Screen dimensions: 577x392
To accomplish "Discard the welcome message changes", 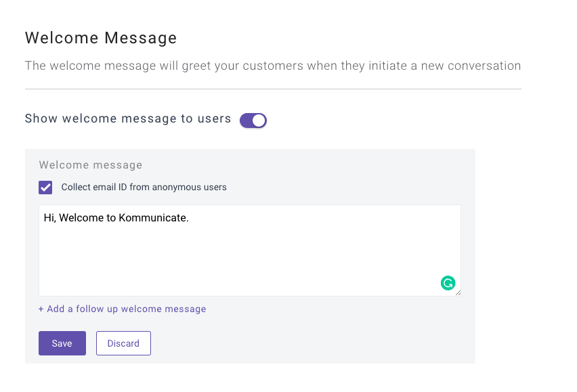I will 124,343.
